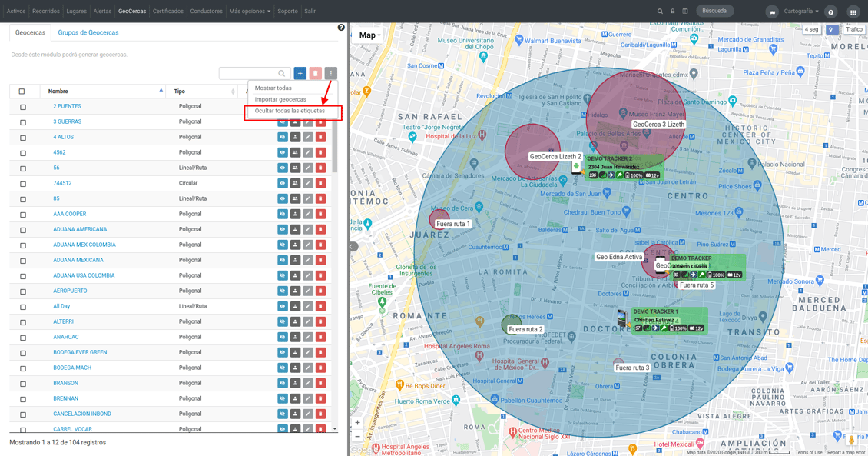Toggle the split-panel layout icon

click(x=685, y=11)
